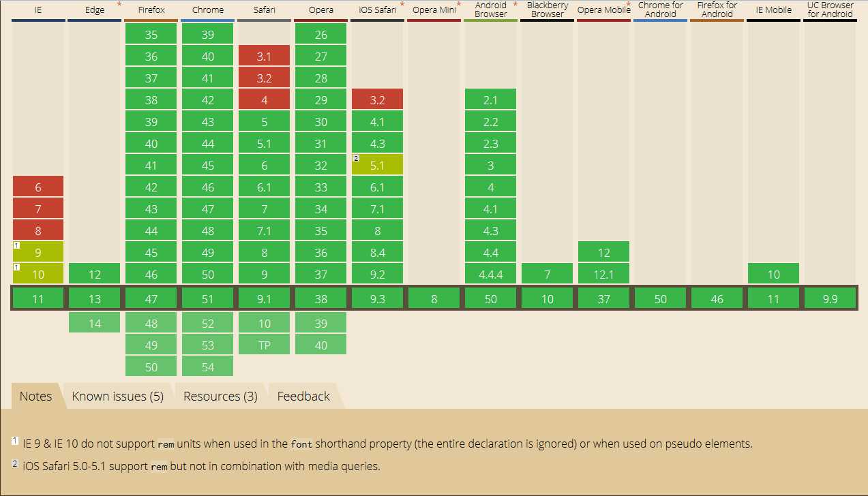This screenshot has height=496, width=868.
Task: Click Opera Mobile 12.1 cell
Action: 604,275
